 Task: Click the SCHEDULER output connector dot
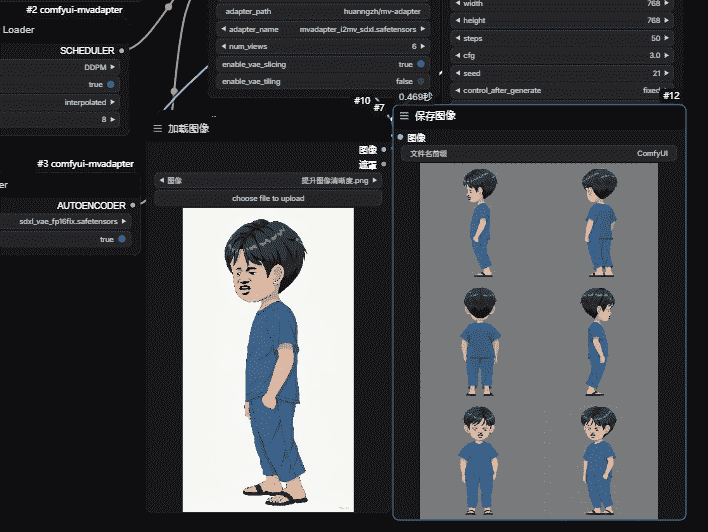click(122, 50)
